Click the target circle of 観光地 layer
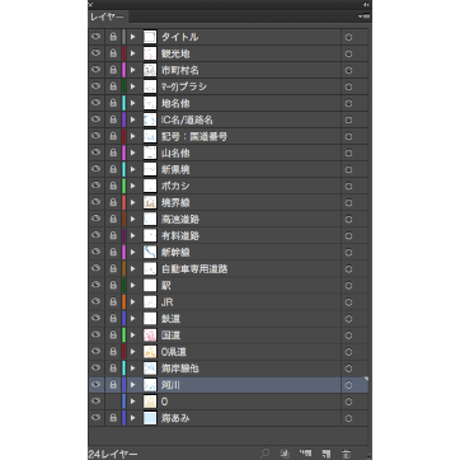This screenshot has height=460, width=460. point(349,53)
